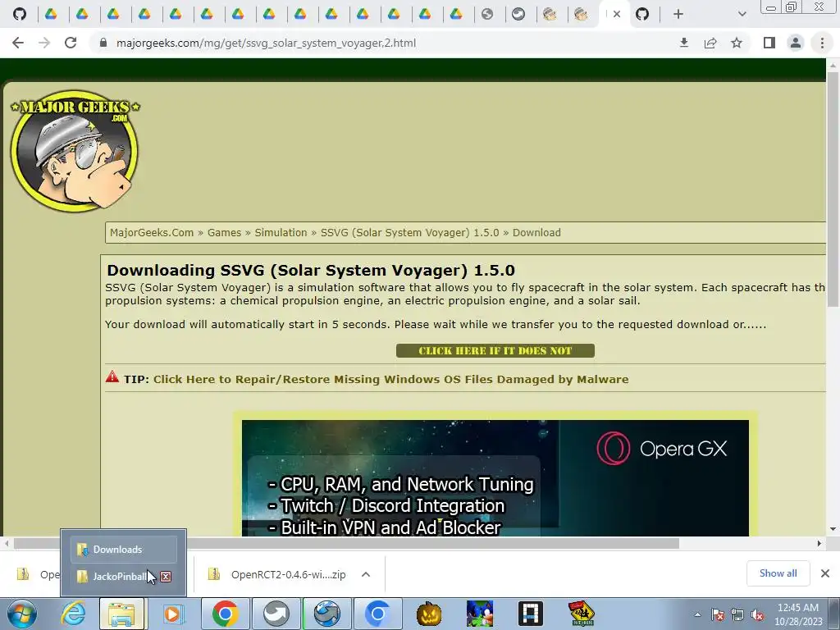Toggle the Chrome side panel
This screenshot has width=840, height=630.
(x=769, y=43)
